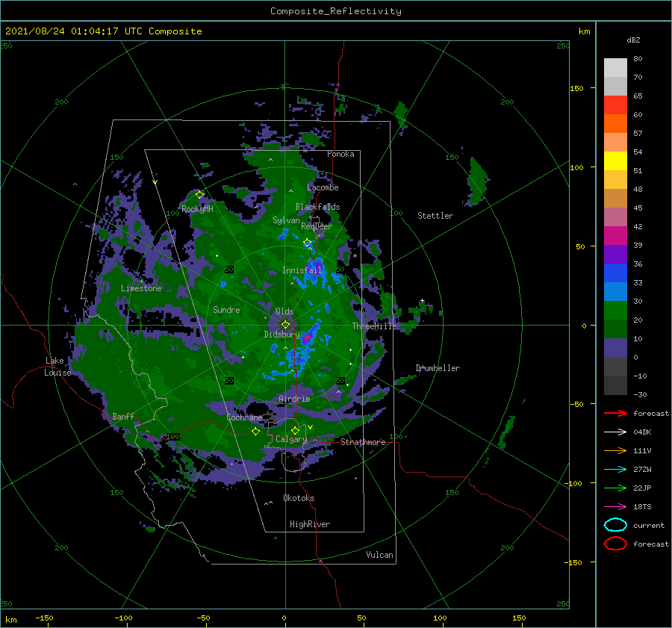The width and height of the screenshot is (672, 628).
Task: Click the cyan current ellipse symbol
Action: click(615, 525)
